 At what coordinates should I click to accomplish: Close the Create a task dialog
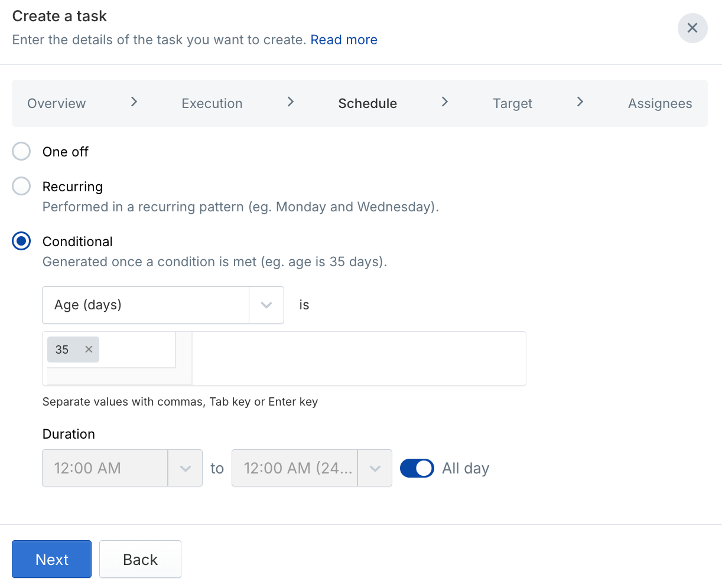(692, 28)
